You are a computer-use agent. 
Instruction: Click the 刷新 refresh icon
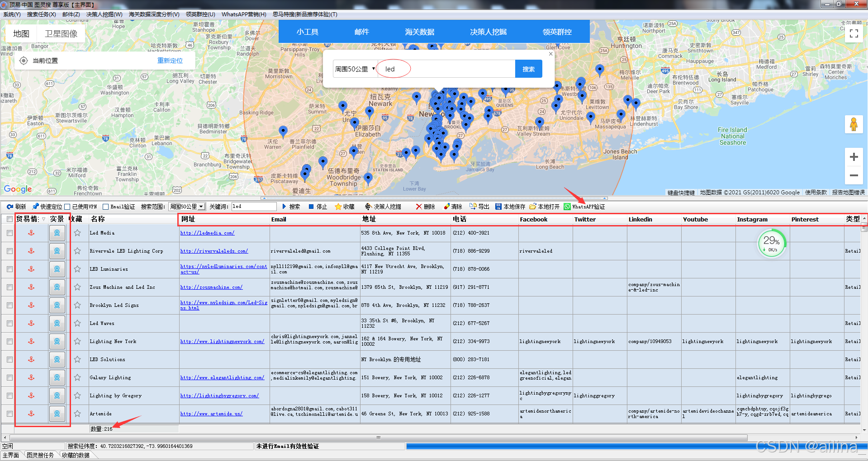tap(9, 207)
